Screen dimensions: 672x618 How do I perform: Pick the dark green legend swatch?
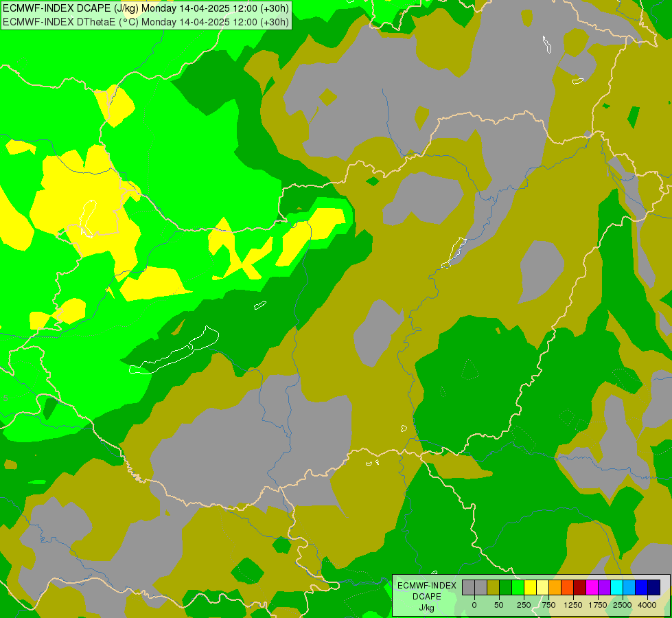[505, 587]
